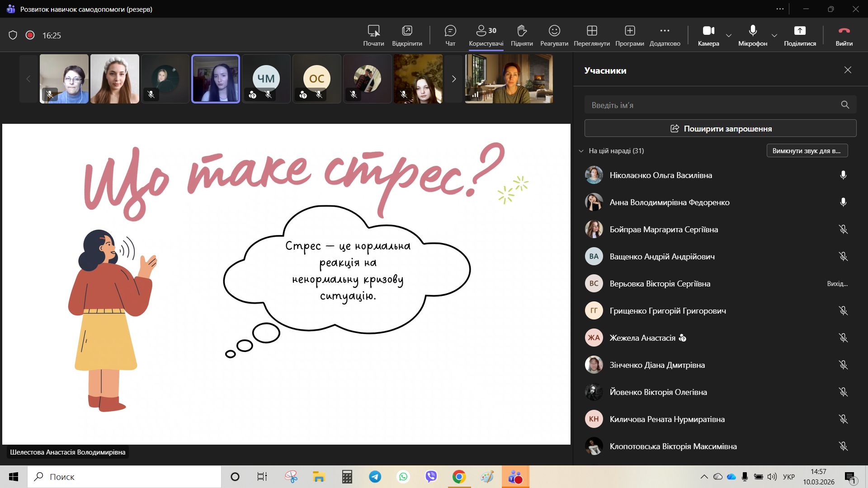868x488 pixels.
Task: Collapse the 'На цій нараді (31)' list
Action: tap(581, 151)
